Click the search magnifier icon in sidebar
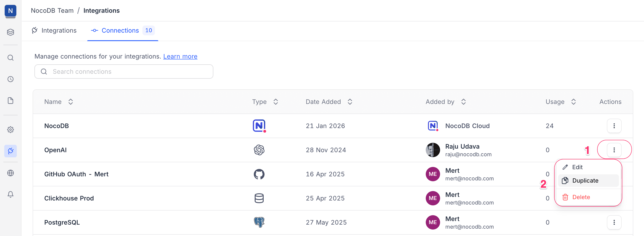644x236 pixels. pos(11,58)
